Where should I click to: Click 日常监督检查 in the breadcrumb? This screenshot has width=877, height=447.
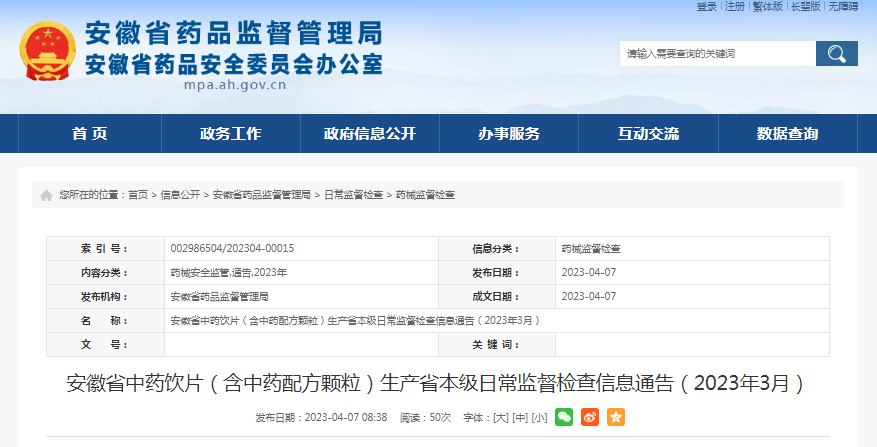click(353, 195)
